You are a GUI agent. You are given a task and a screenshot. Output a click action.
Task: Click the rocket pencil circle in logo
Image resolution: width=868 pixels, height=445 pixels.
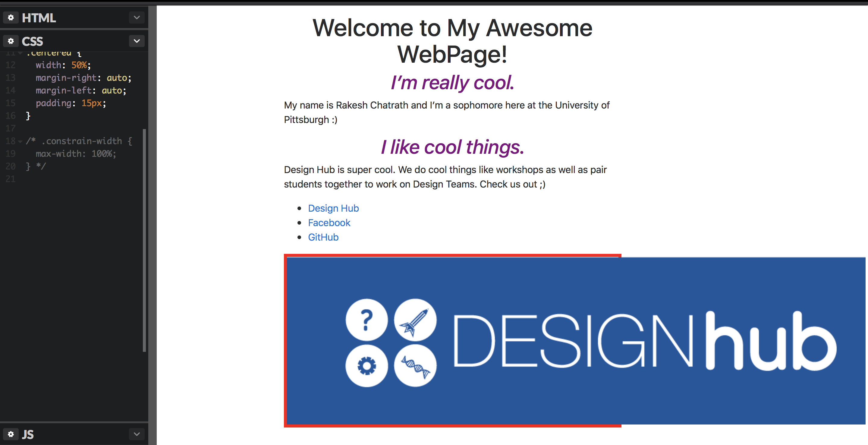pos(415,320)
